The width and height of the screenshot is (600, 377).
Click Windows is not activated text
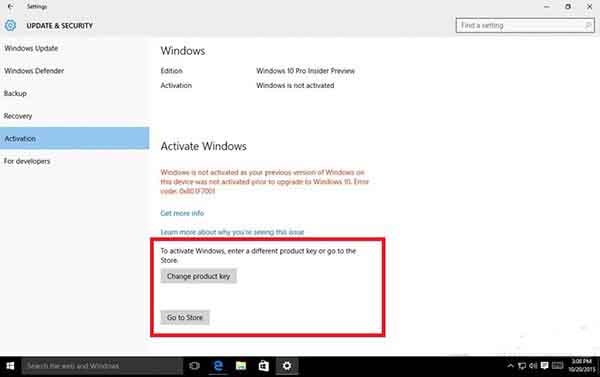coord(295,85)
